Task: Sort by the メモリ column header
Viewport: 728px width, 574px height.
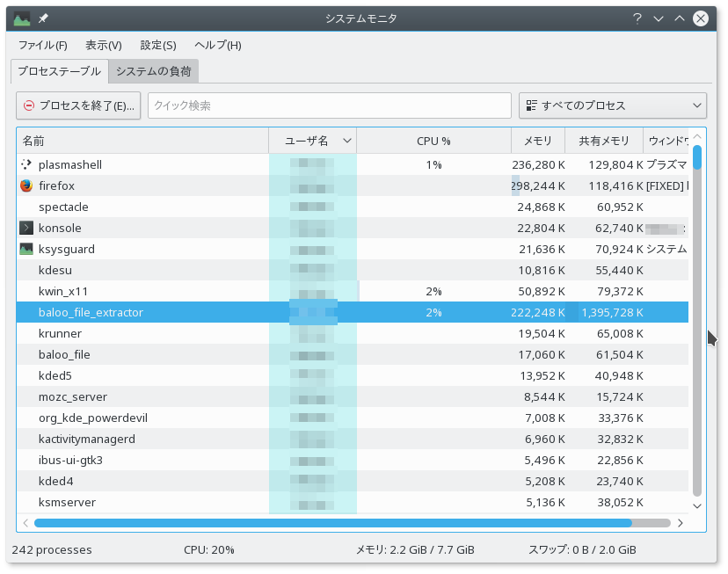Action: (x=538, y=141)
